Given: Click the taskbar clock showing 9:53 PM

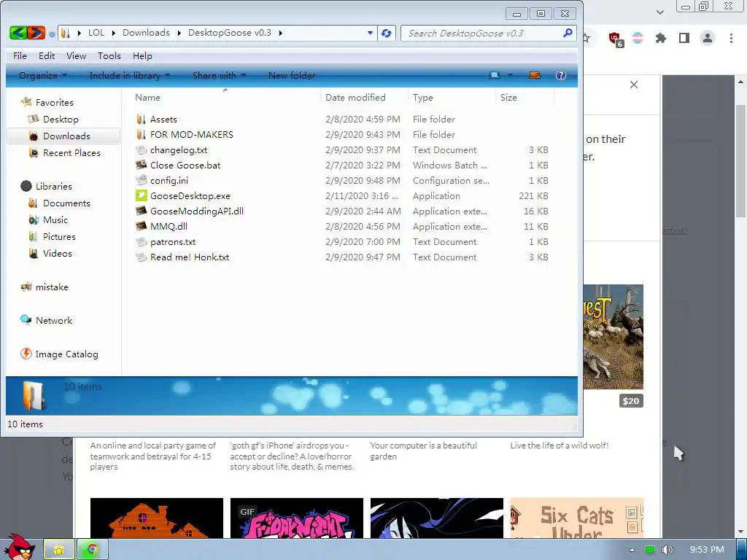Looking at the screenshot, I should coord(707,550).
